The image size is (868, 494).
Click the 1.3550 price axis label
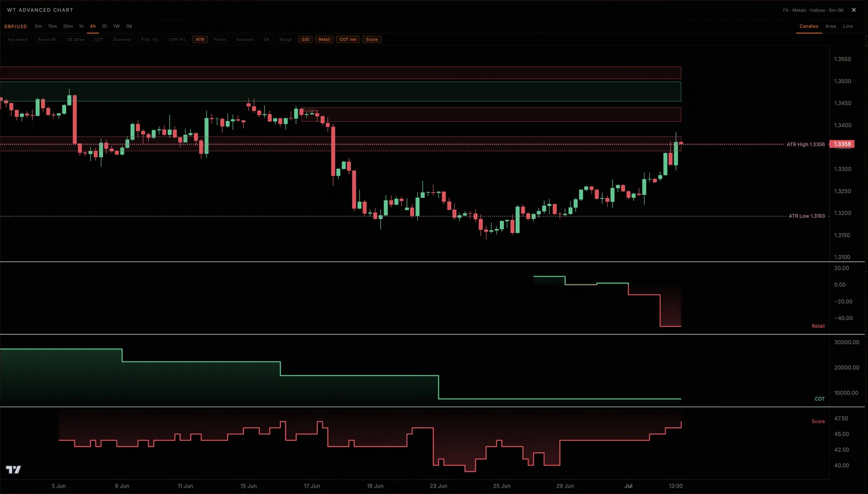pyautogui.click(x=843, y=59)
